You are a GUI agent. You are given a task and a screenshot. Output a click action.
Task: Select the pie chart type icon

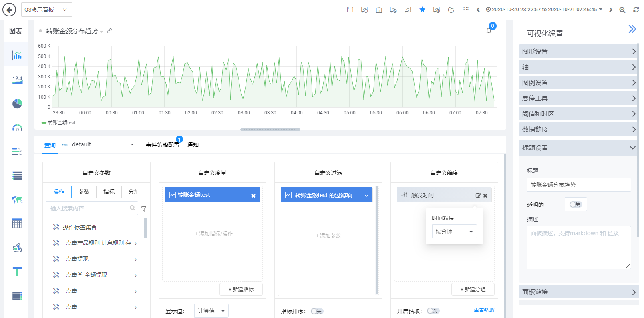[17, 104]
